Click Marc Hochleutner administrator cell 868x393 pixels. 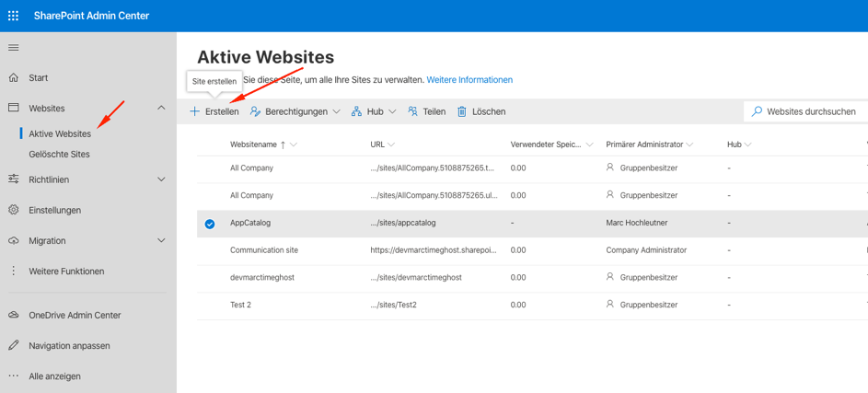[637, 223]
